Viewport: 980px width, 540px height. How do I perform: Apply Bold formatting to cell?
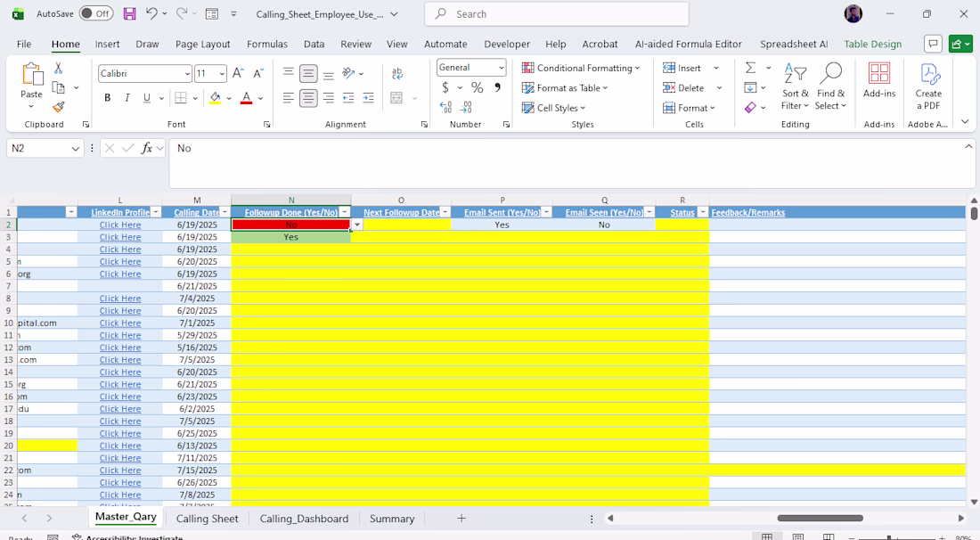tap(108, 98)
